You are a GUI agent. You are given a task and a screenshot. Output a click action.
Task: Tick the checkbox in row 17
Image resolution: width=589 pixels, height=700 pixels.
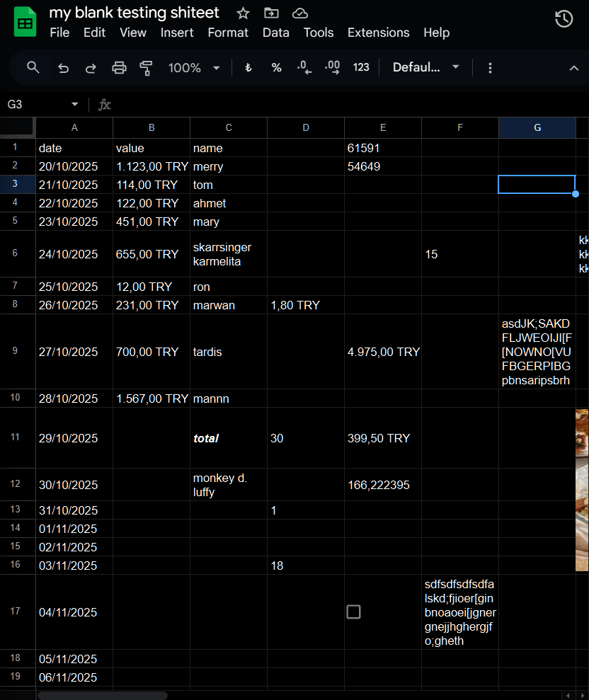coord(353,612)
